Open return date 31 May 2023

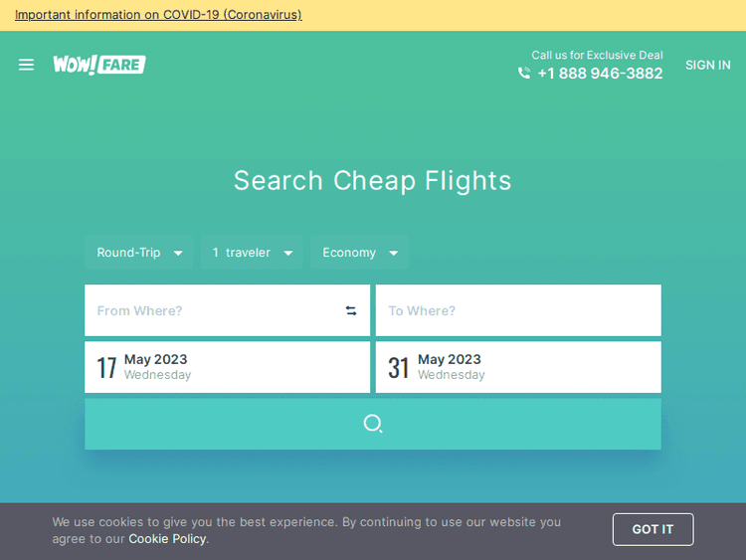click(x=517, y=367)
